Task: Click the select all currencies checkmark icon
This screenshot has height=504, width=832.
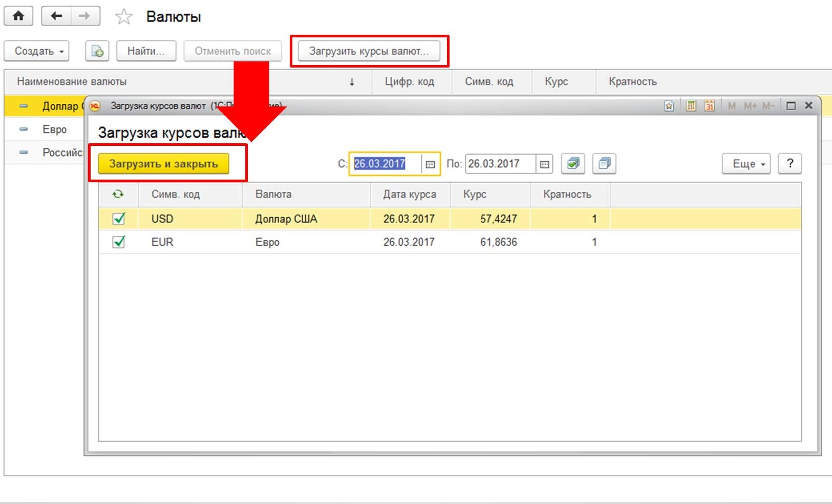Action: (x=573, y=164)
